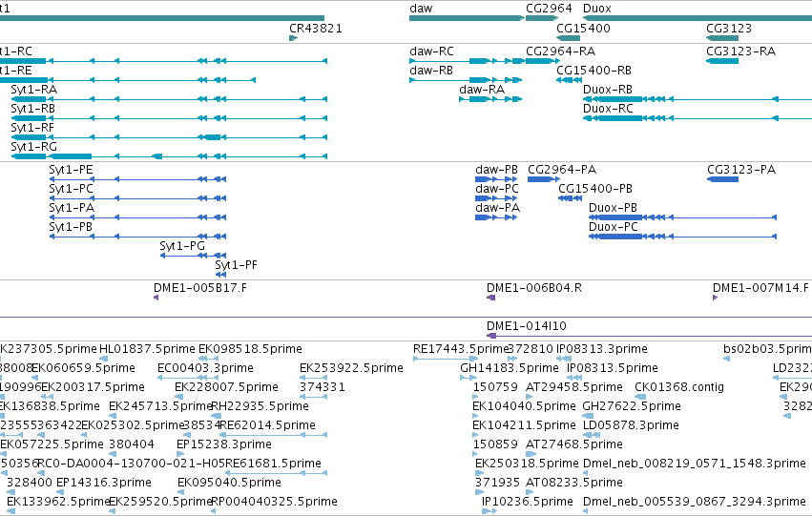812x516 pixels.
Task: Select transcript CG3123-RA
Action: coord(740,52)
